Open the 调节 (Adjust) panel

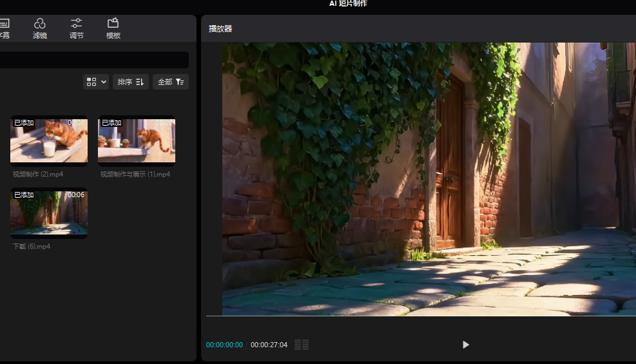coord(76,28)
